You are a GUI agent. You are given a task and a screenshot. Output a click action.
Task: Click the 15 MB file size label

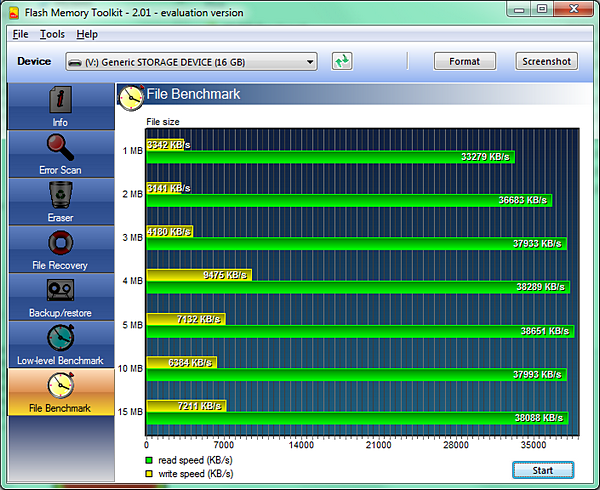(130, 412)
